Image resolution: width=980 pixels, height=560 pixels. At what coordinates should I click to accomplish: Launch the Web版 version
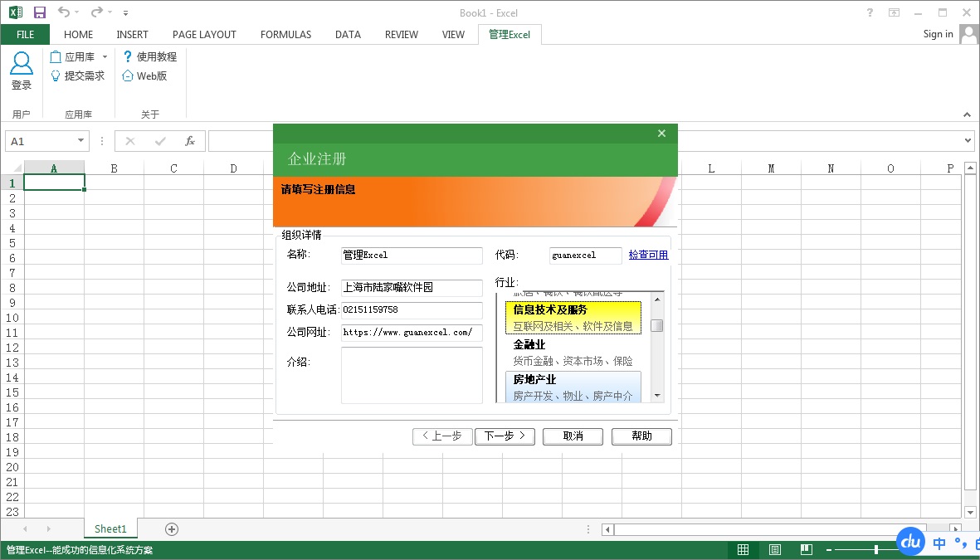144,75
